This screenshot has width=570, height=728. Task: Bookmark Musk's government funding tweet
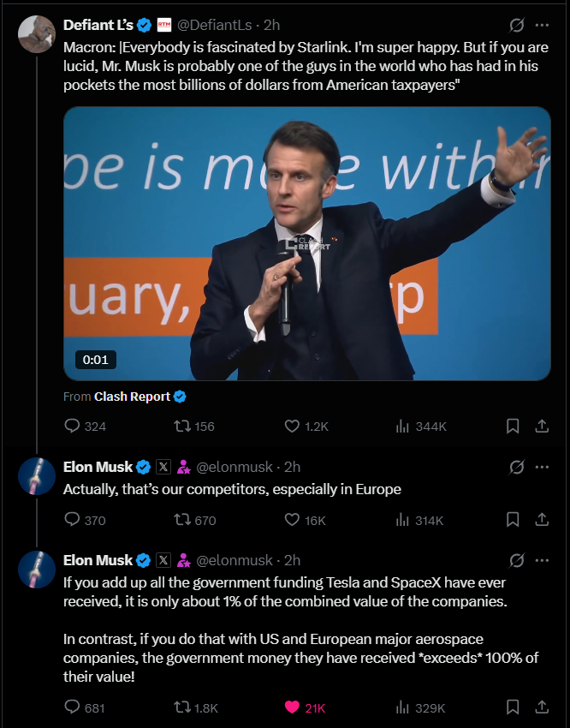(x=512, y=707)
